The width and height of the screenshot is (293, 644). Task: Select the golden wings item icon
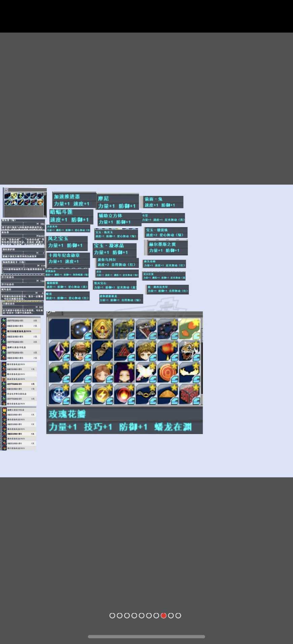pyautogui.click(x=189, y=372)
